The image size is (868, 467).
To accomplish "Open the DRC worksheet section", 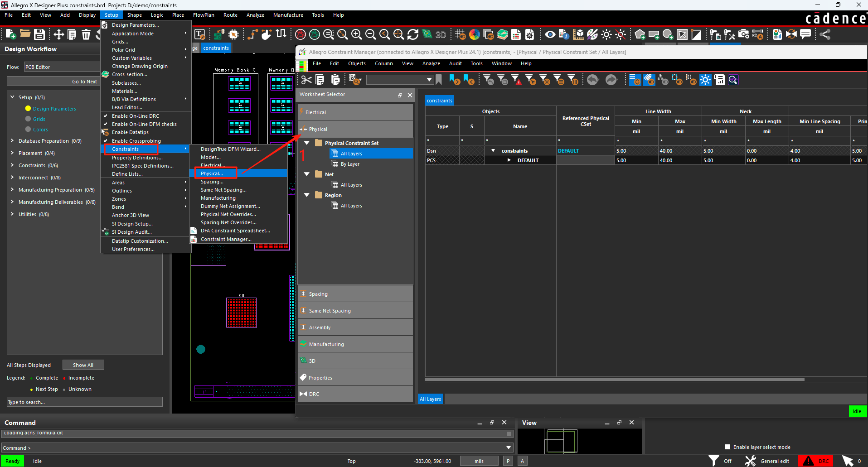I will [355, 394].
